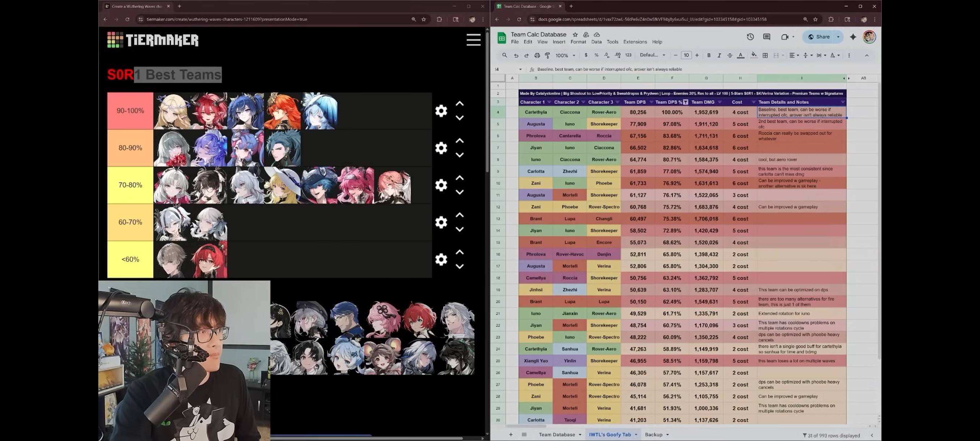Open the Data menu in Sheets
Screen dimensions: 980x441
pos(596,42)
